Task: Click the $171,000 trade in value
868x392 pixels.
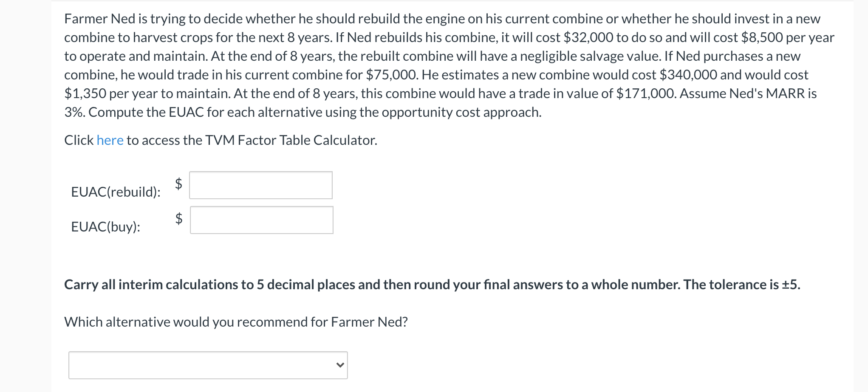Action: [x=645, y=93]
